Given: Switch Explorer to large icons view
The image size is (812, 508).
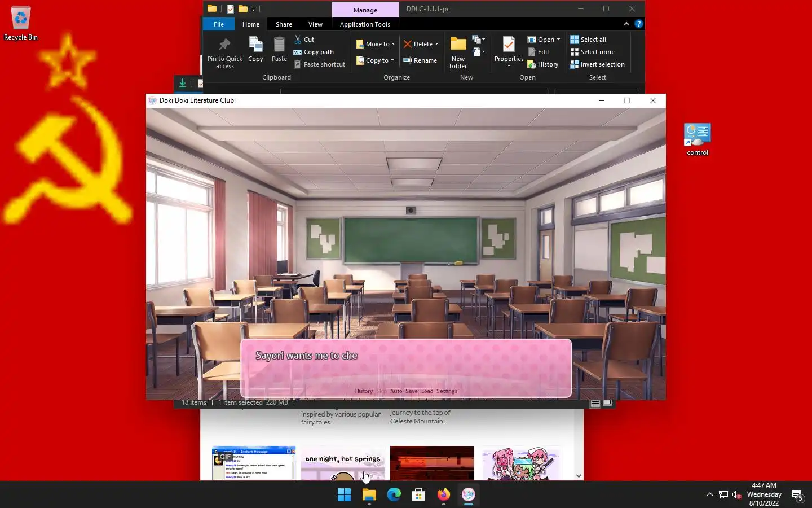Looking at the screenshot, I should pos(607,403).
